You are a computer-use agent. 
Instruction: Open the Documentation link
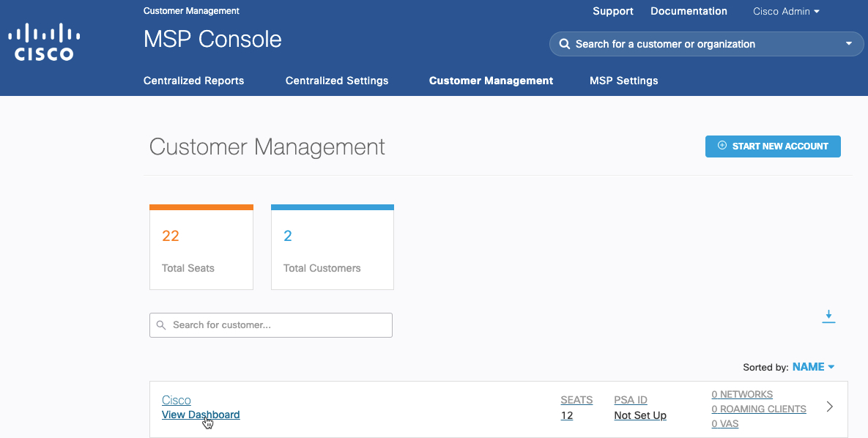coord(689,11)
